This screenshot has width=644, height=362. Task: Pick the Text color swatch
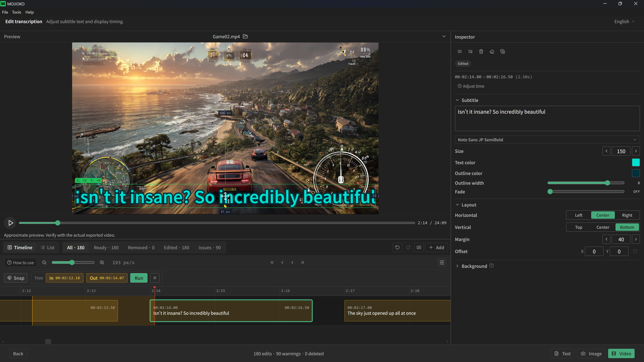pos(636,162)
